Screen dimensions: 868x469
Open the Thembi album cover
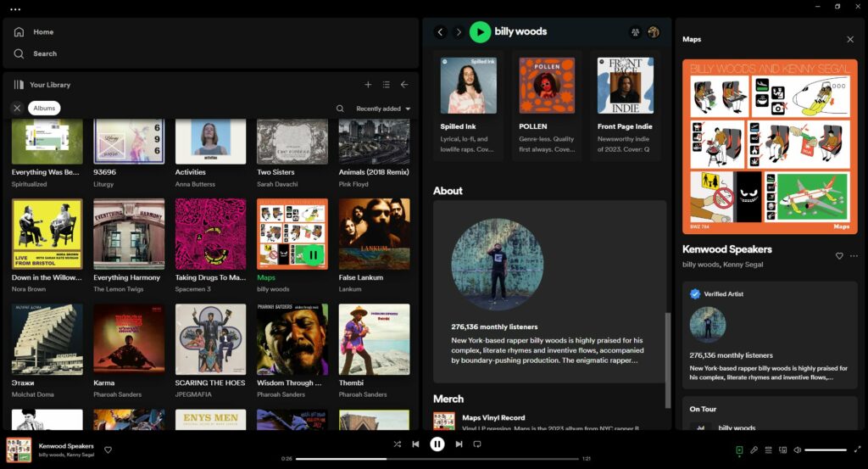pyautogui.click(x=374, y=339)
